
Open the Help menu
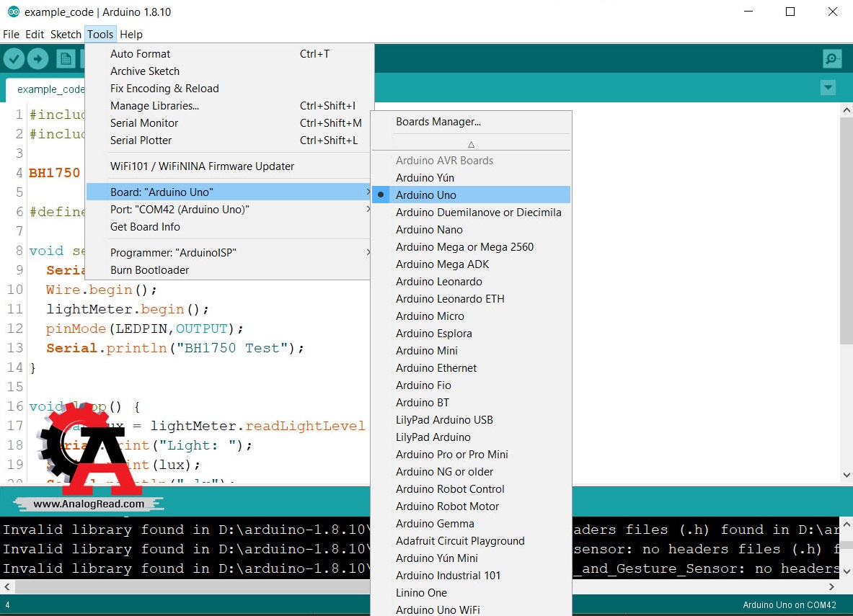(x=131, y=35)
